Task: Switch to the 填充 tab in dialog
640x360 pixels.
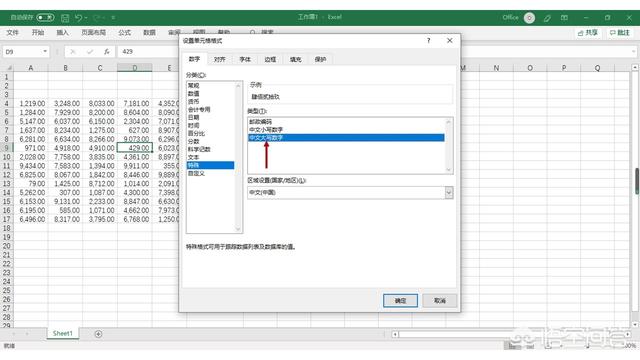Action: (296, 60)
